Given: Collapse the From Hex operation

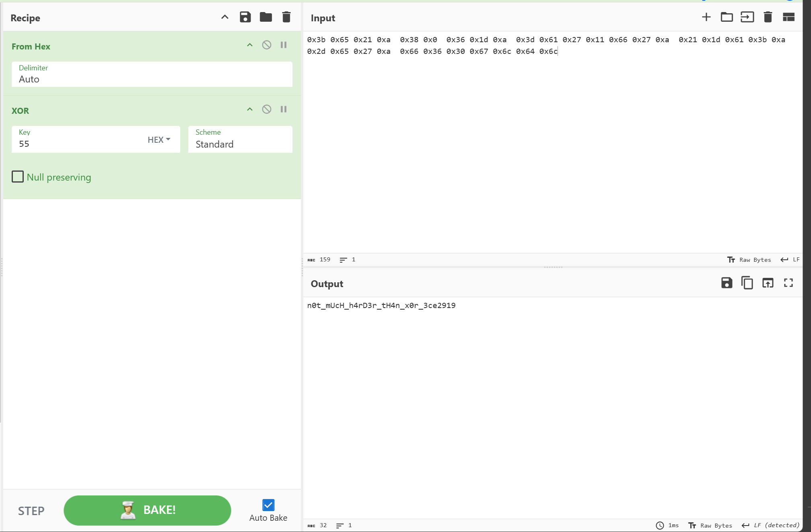Looking at the screenshot, I should pos(250,45).
